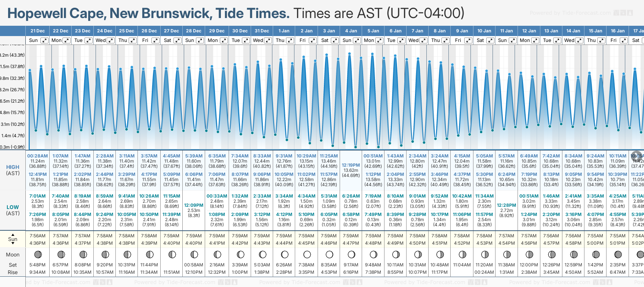644x287 pixels.
Task: Expand the Saturday 10 Jan column
Action: coord(490,40)
